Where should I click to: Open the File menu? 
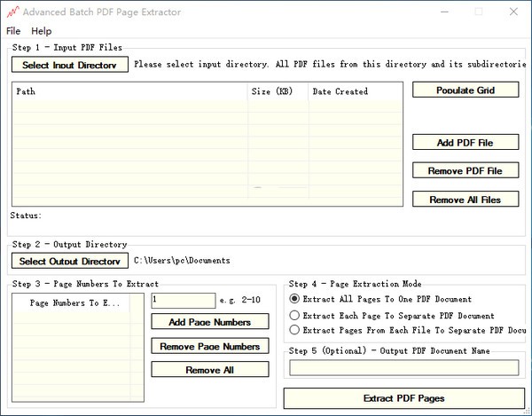(13, 31)
